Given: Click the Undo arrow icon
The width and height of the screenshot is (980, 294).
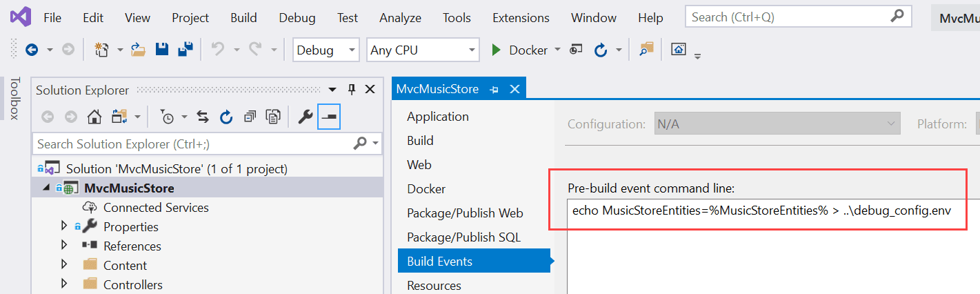Looking at the screenshot, I should click(218, 50).
